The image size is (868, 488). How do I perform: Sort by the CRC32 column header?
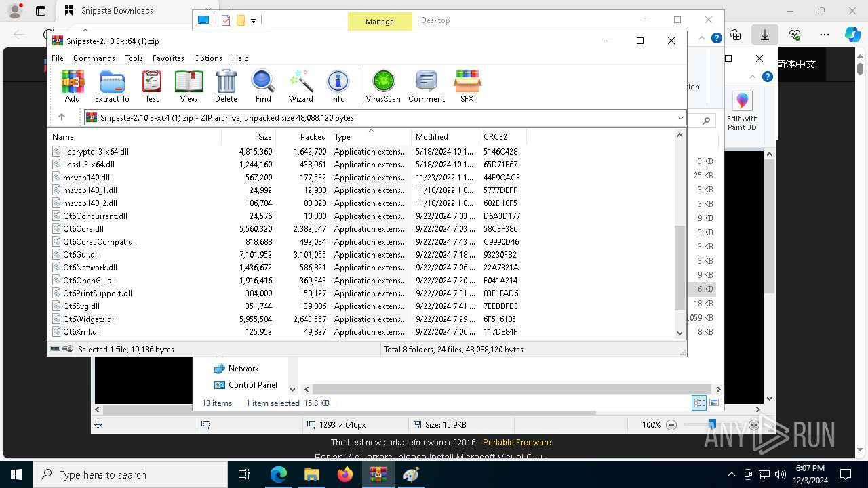tap(503, 136)
